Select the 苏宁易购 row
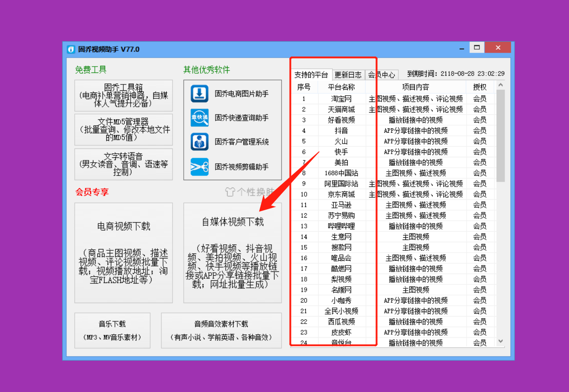The height and width of the screenshot is (392, 569). point(393,215)
